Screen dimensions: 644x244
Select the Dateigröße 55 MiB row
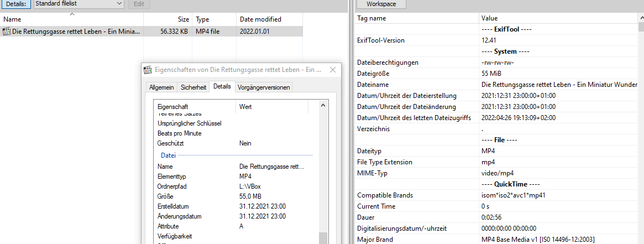(496, 74)
